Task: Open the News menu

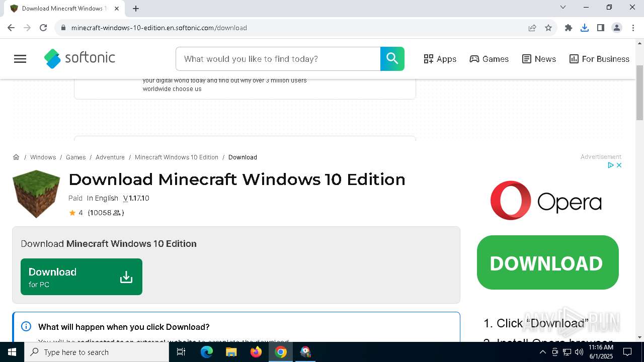Action: pos(539,59)
